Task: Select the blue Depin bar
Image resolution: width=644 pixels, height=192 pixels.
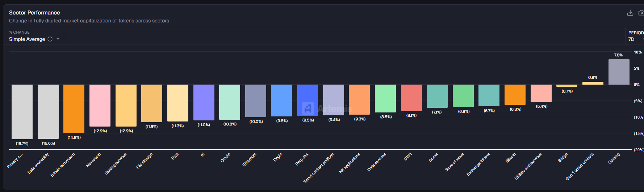Action: pos(281,100)
